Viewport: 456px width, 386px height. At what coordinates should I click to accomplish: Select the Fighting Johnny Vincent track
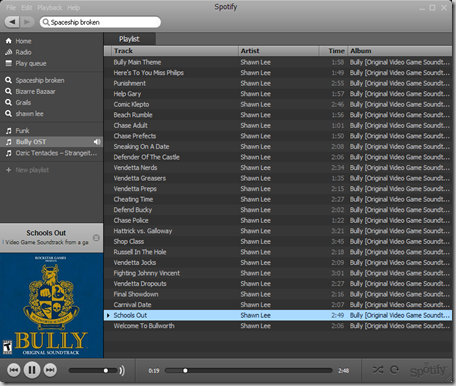point(278,273)
